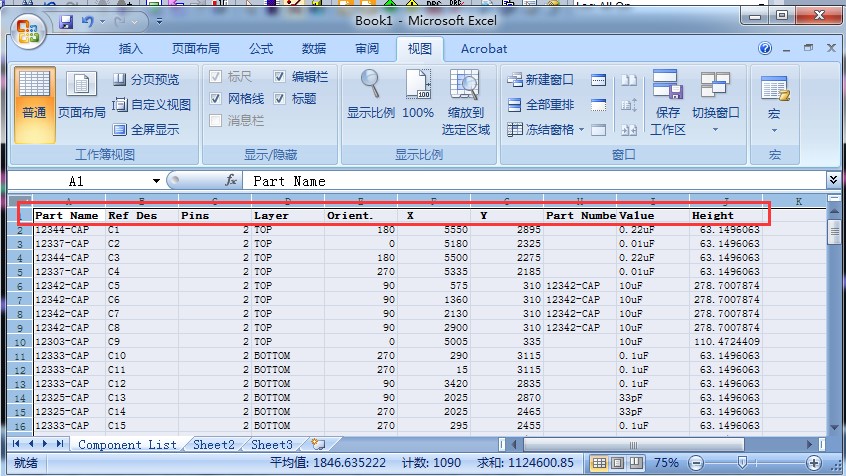Go to first sheet navigation arrow
Screen dimensions: 846x476
[16, 444]
